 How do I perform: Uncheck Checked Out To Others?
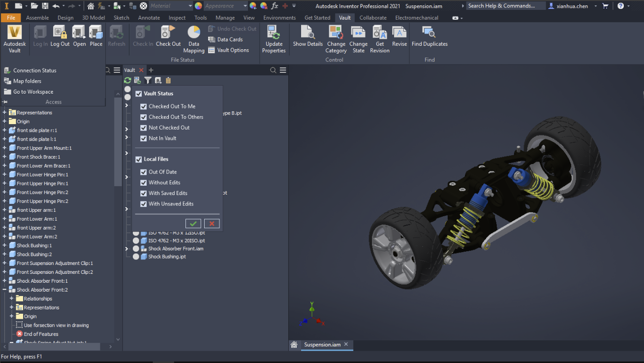[144, 117]
